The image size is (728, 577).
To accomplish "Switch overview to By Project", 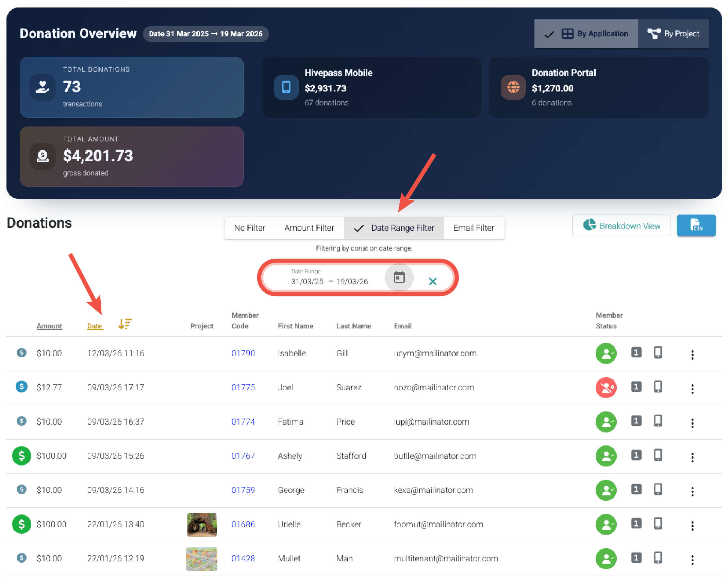I will pos(673,34).
